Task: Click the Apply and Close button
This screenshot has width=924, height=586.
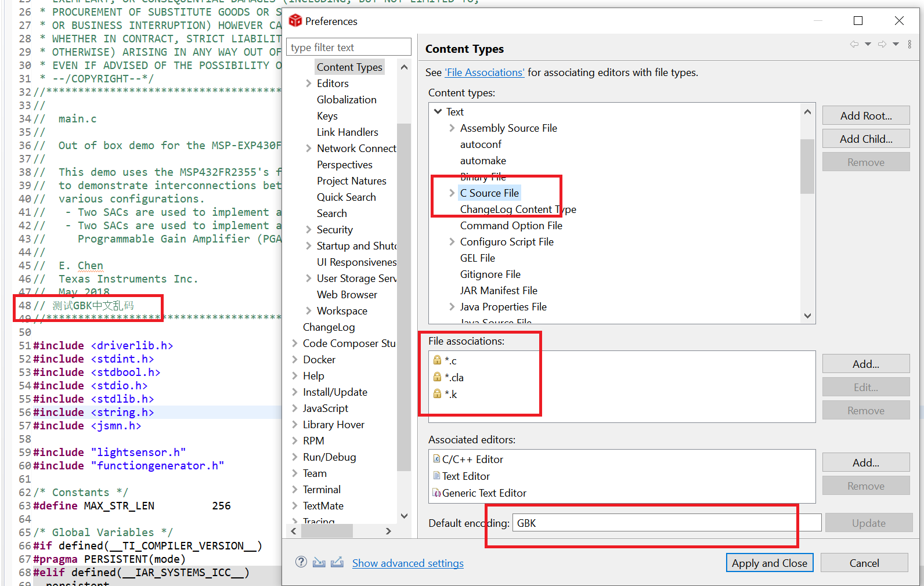Action: tap(770, 563)
